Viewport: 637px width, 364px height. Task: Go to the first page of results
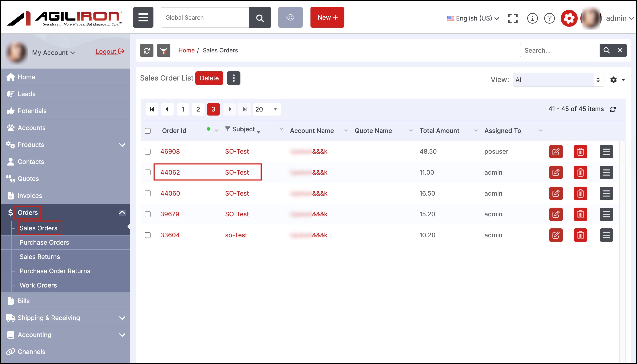(152, 109)
